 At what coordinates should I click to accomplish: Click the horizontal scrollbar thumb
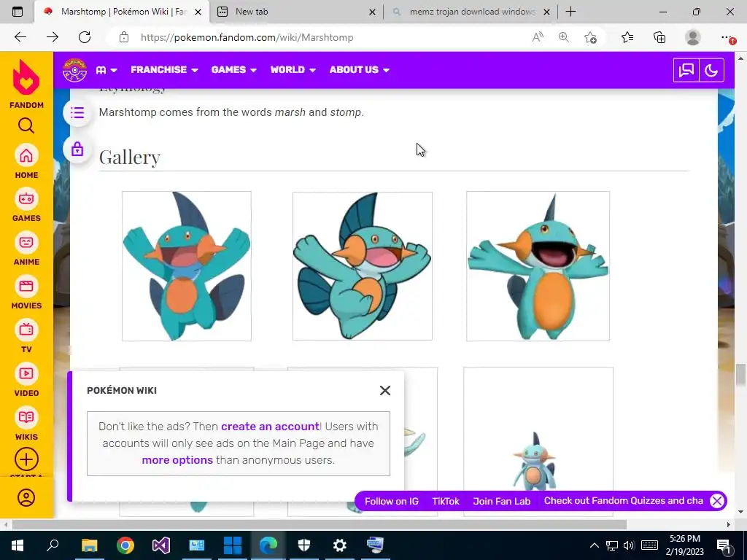[320, 524]
